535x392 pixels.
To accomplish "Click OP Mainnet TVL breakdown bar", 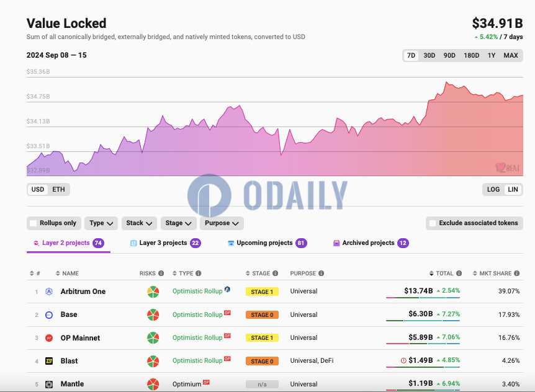I will pos(423,344).
